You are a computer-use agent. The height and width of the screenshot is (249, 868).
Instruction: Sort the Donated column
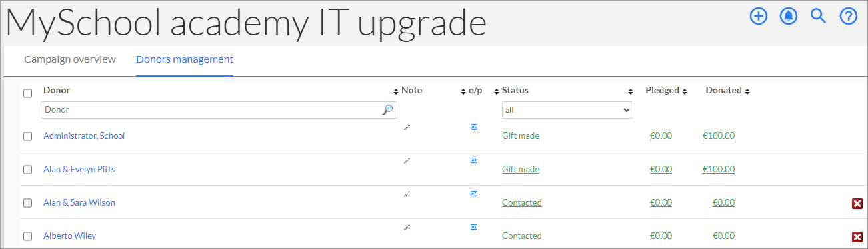pyautogui.click(x=747, y=91)
